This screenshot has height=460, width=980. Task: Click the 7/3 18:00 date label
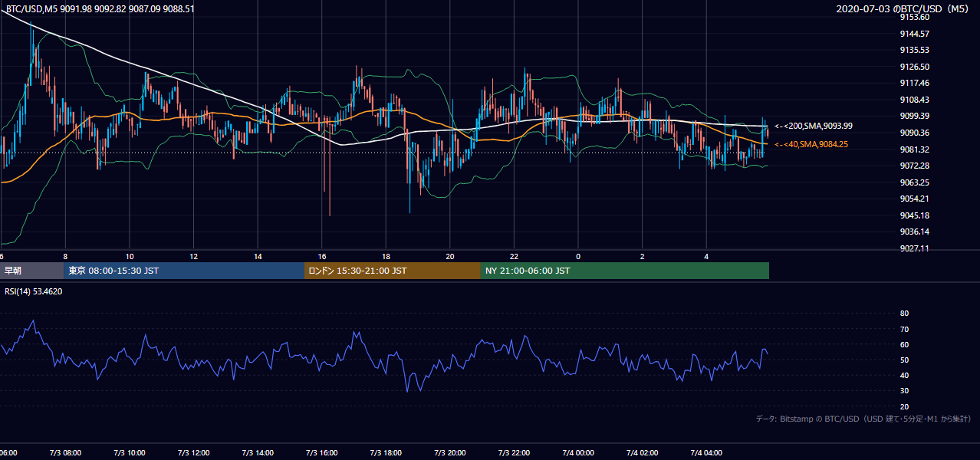pos(386,453)
